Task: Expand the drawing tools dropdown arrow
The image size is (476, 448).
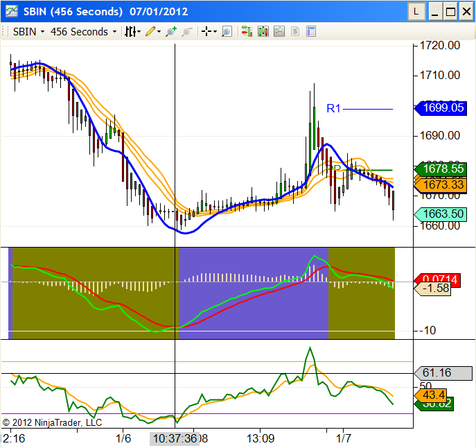Action: coord(159,32)
